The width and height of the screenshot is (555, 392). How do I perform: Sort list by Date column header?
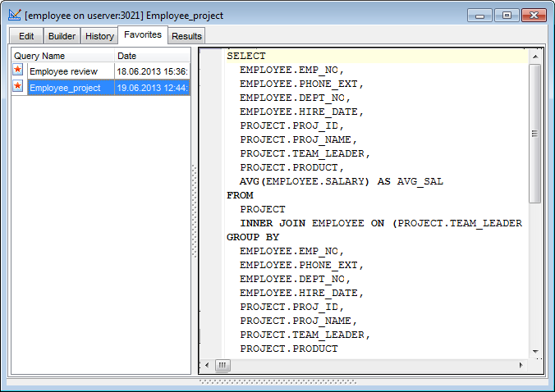tap(152, 56)
